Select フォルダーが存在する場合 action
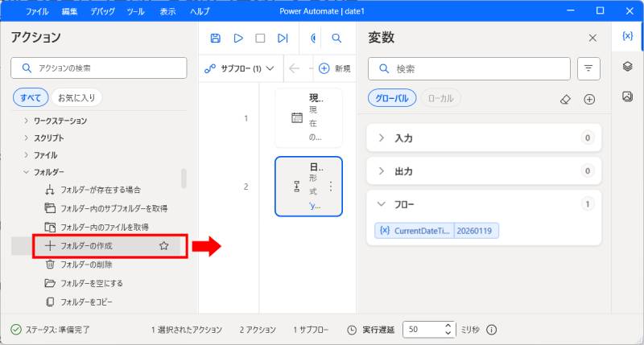The height and width of the screenshot is (345, 644). point(101,190)
